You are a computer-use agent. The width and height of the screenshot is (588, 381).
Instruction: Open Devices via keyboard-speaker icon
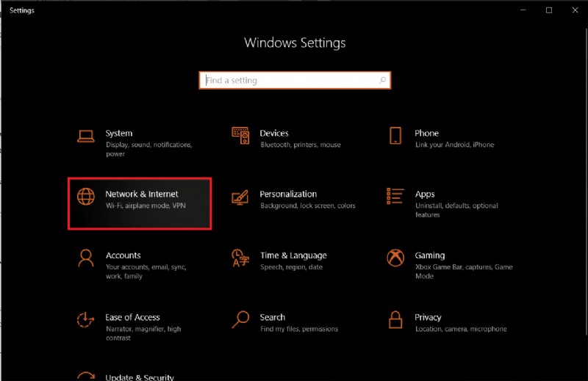pyautogui.click(x=240, y=136)
